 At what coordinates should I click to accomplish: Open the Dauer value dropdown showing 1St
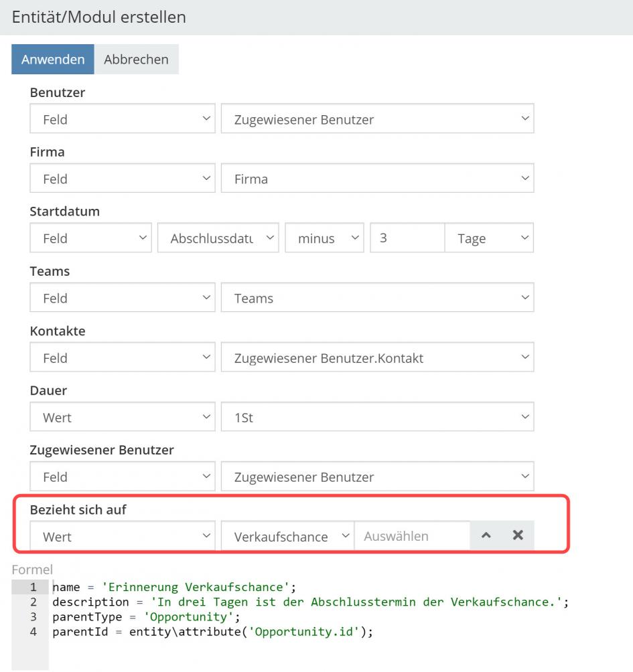point(377,418)
